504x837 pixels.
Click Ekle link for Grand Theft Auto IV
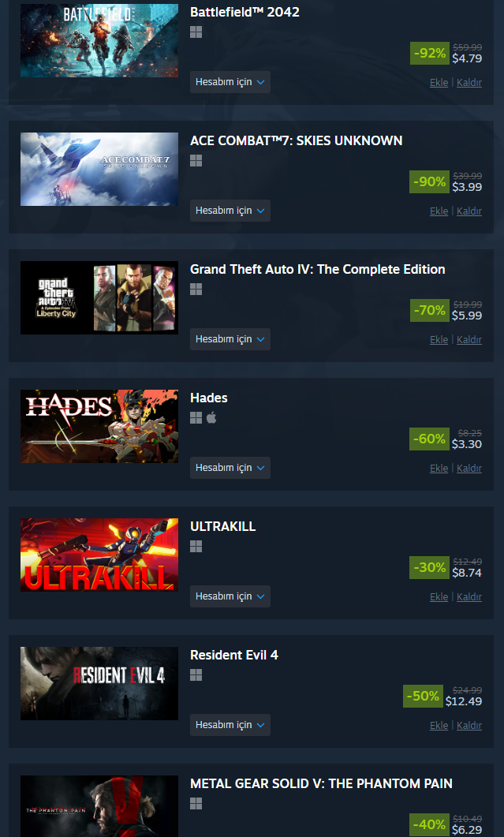pos(439,339)
